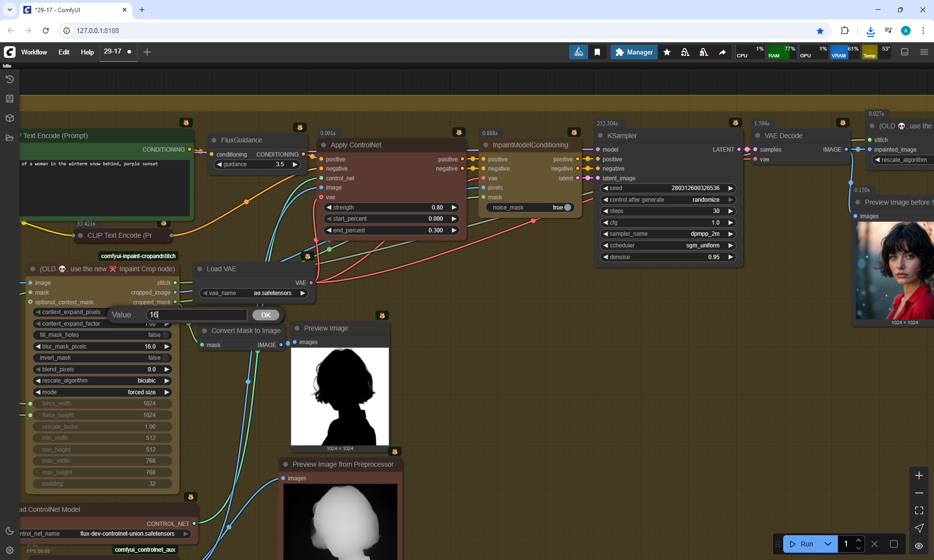
Task: Open the model library cube icon
Action: point(9,118)
